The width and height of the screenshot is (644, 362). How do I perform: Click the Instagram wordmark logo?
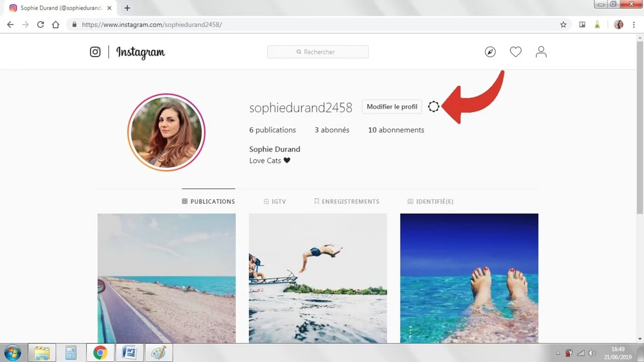141,53
